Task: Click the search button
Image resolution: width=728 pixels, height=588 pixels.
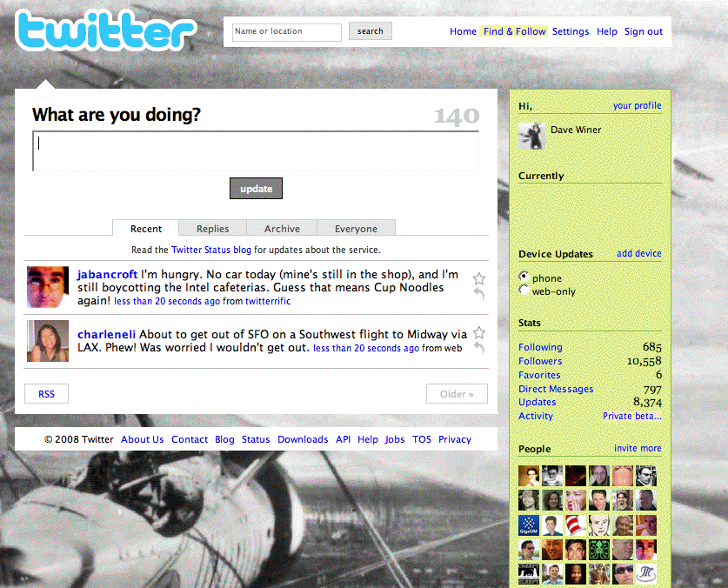Action: (370, 31)
